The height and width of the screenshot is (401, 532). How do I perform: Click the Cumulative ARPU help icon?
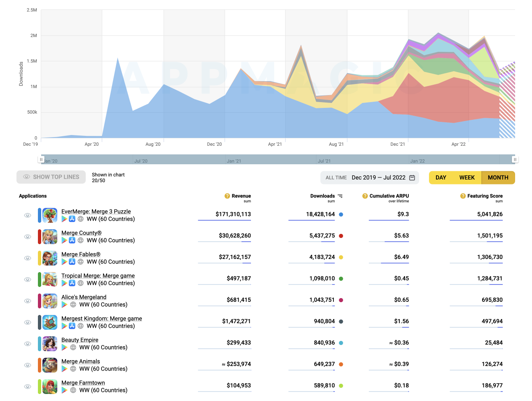pyautogui.click(x=365, y=196)
